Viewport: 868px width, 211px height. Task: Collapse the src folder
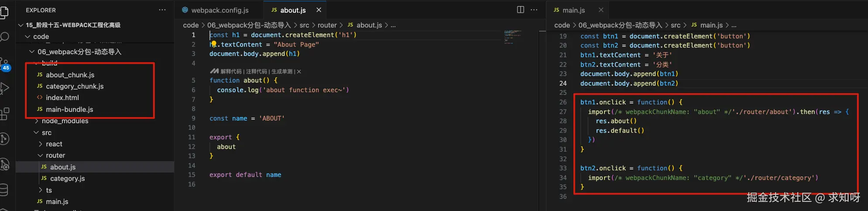(x=37, y=132)
